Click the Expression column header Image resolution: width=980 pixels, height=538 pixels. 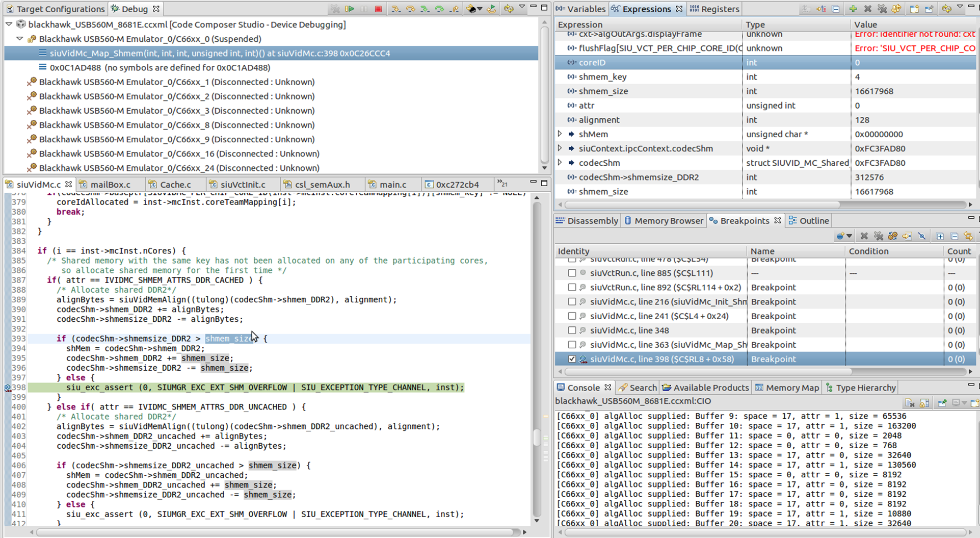click(648, 24)
